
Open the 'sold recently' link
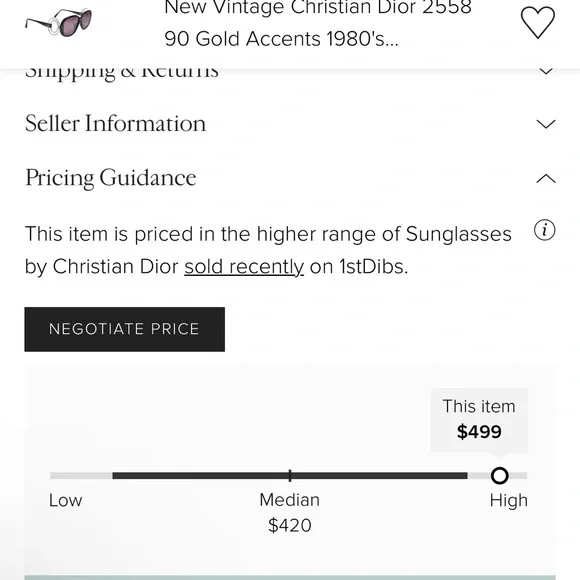[x=244, y=267]
